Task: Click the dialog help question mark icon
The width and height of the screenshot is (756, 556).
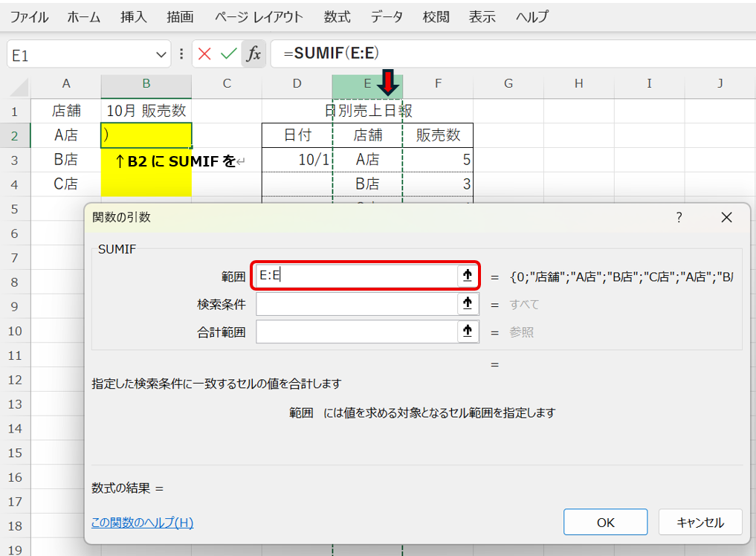Action: click(678, 217)
